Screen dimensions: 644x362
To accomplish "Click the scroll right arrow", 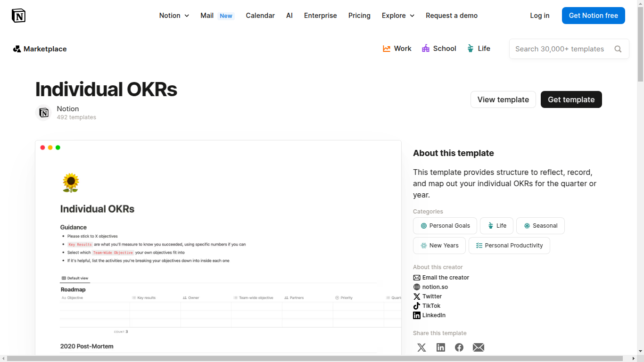I will (x=633, y=359).
